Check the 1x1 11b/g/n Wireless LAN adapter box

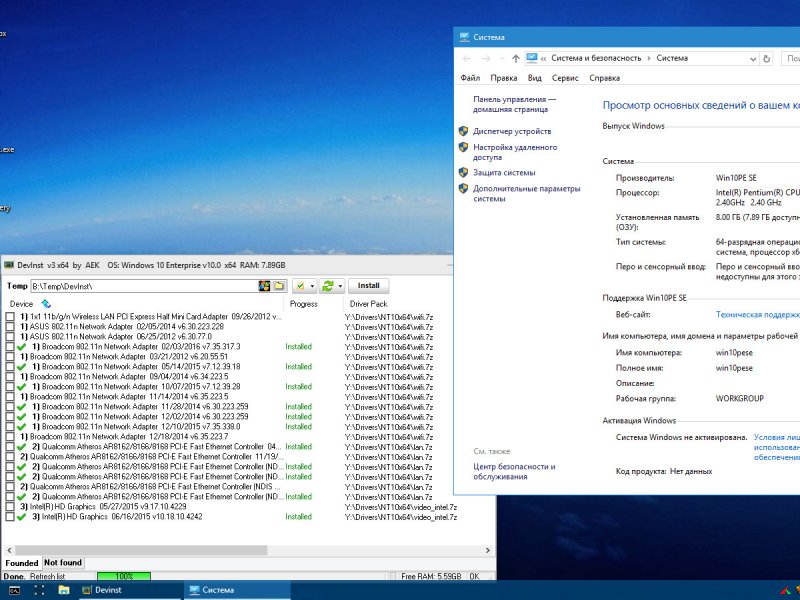[x=10, y=317]
